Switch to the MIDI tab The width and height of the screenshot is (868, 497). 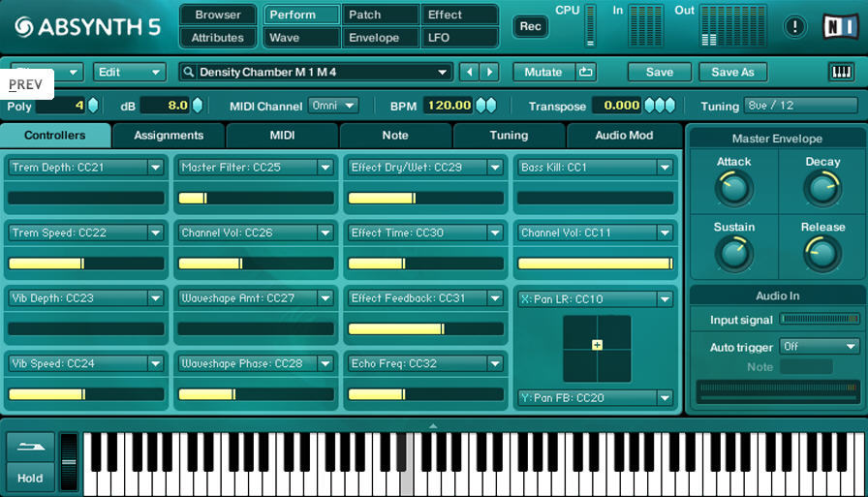282,136
